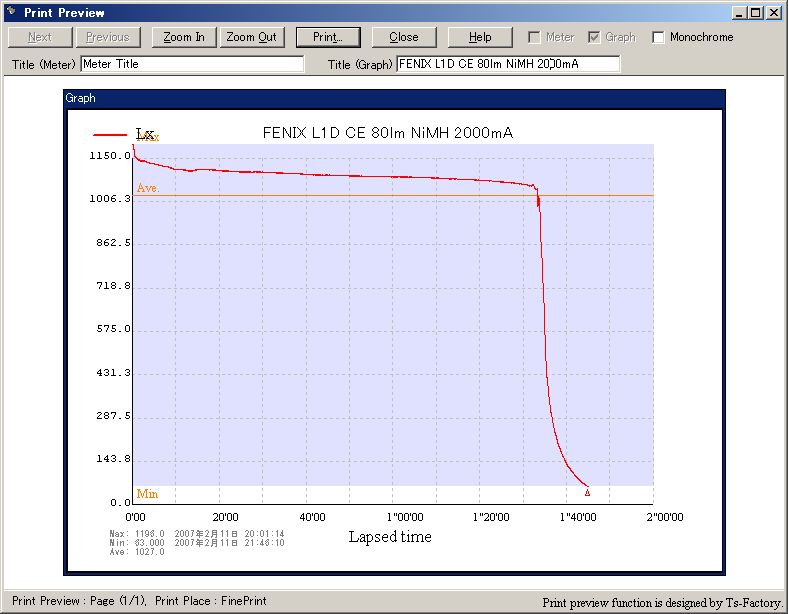Click the Ts-Factory credit in status bar
Image resolution: width=788 pixels, height=614 pixels.
point(663,602)
